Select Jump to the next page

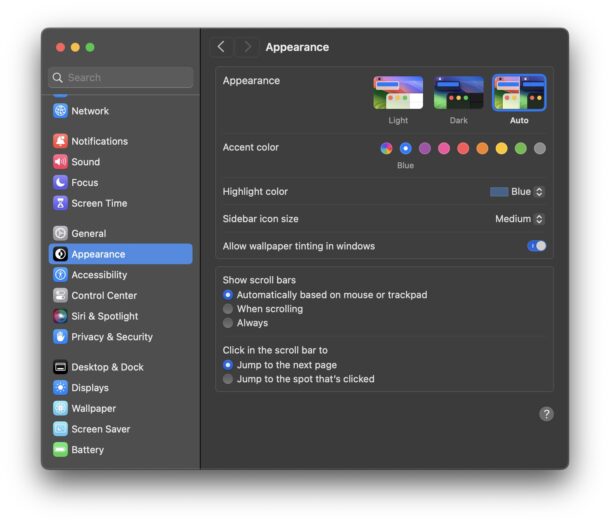[228, 365]
